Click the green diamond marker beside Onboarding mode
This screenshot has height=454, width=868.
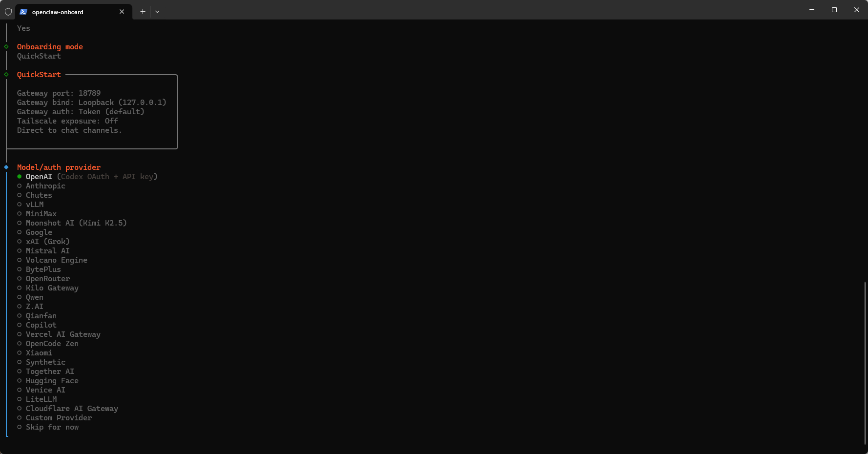click(6, 47)
